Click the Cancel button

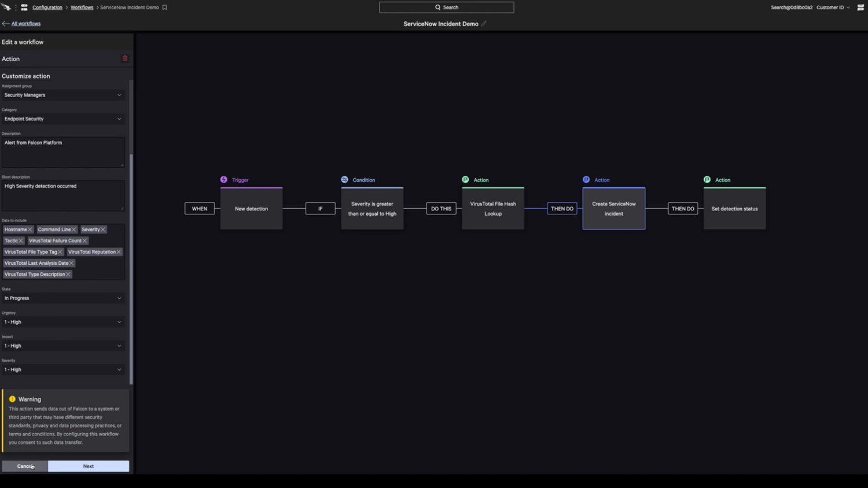click(25, 466)
